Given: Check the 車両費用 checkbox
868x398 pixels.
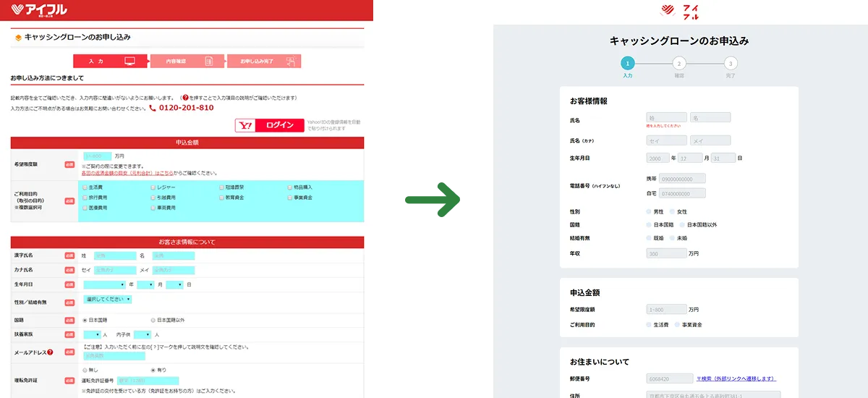Looking at the screenshot, I should coord(153,208).
